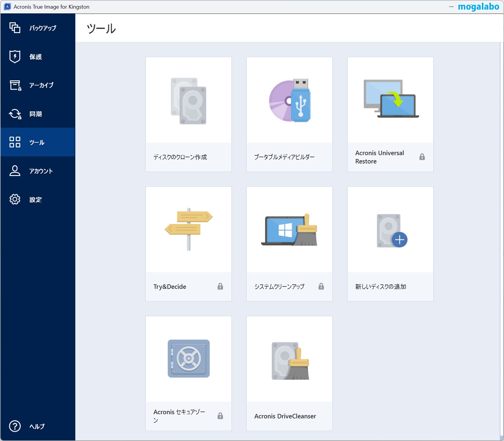Start the Try&Decide tool

click(188, 243)
